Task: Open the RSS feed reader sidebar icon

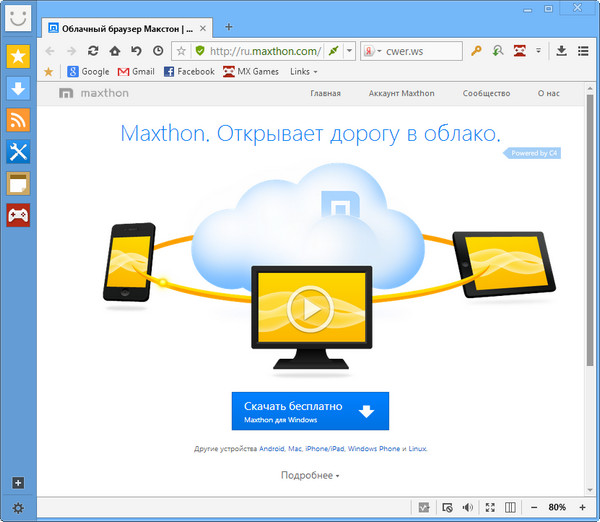Action: click(x=18, y=120)
